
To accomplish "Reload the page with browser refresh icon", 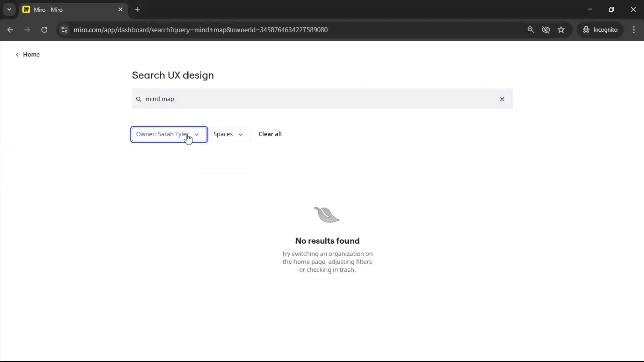I will pos(44,29).
